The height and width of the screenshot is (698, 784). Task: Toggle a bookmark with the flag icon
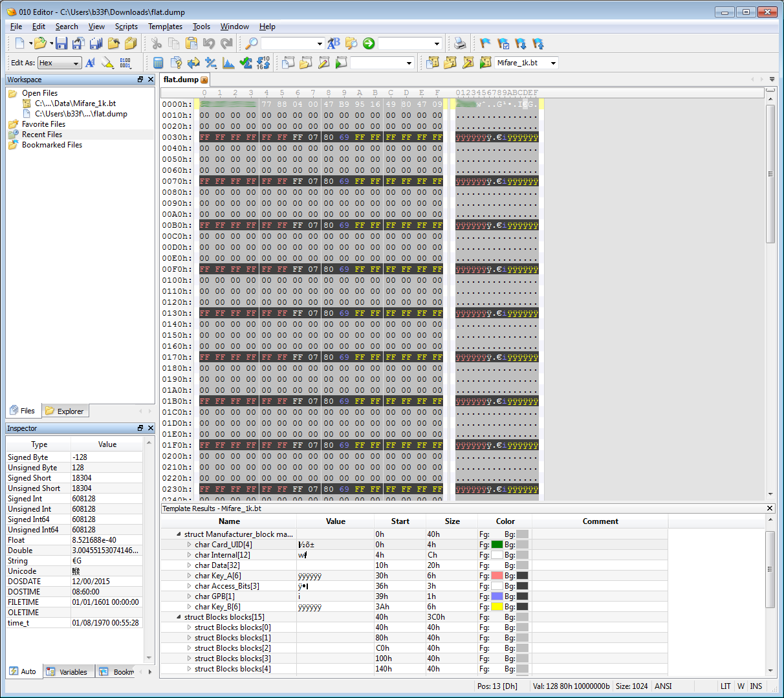[485, 43]
